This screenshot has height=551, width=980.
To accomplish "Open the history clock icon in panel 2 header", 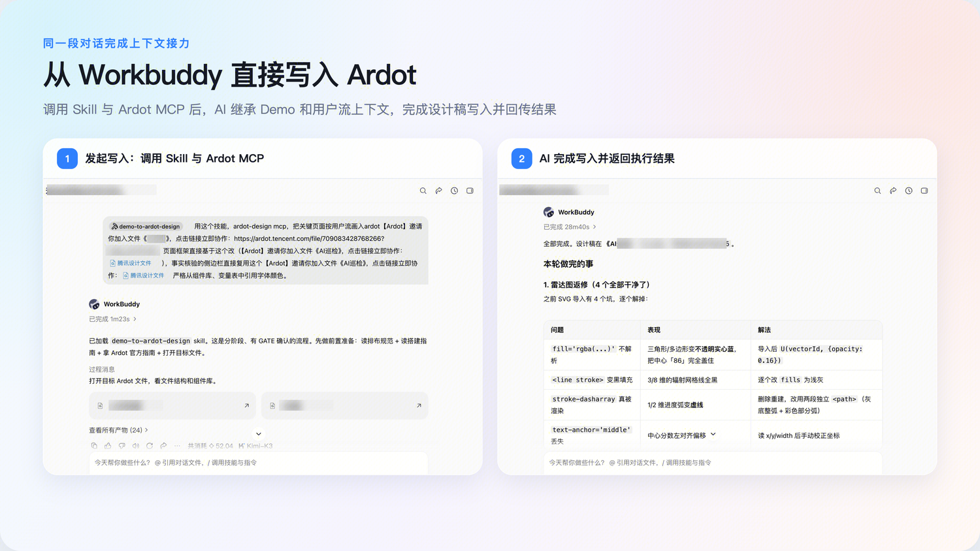I will (x=909, y=191).
